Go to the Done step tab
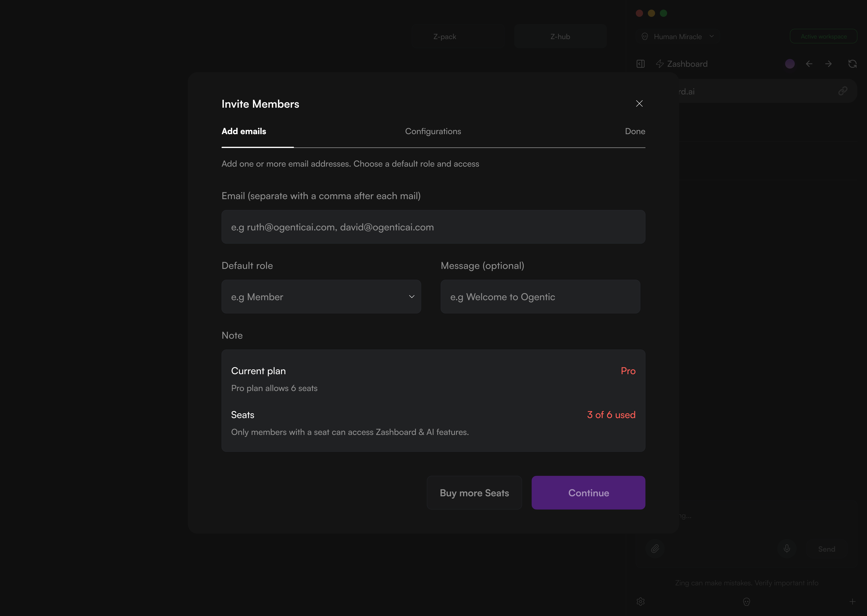867x616 pixels. click(x=635, y=131)
